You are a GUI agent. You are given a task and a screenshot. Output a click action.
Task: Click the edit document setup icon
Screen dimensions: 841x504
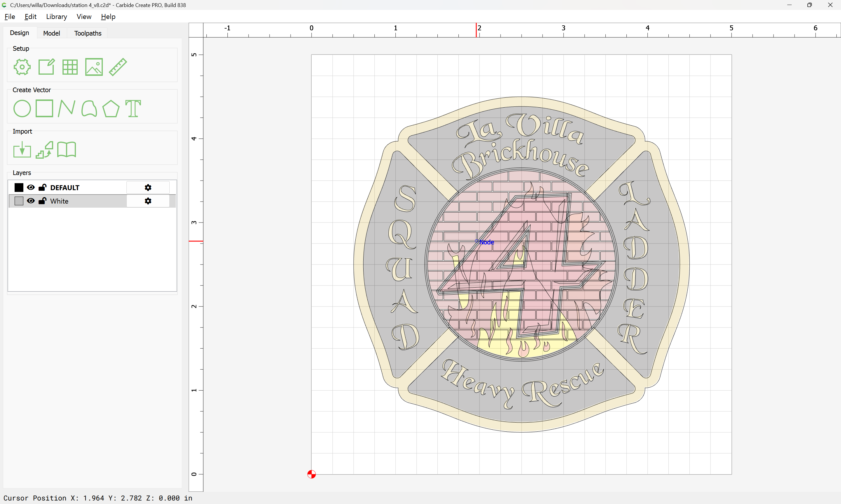[x=46, y=67]
